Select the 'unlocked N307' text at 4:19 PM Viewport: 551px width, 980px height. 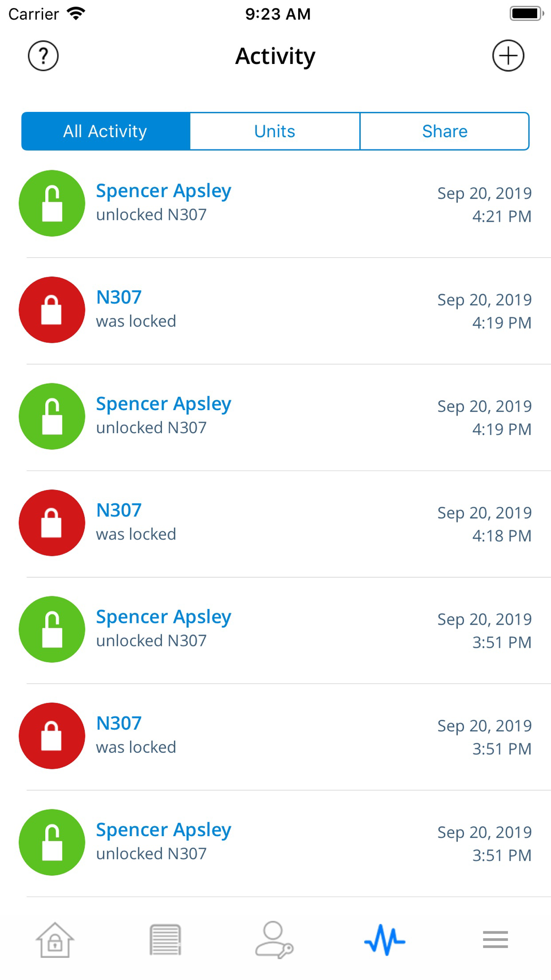[x=152, y=428]
